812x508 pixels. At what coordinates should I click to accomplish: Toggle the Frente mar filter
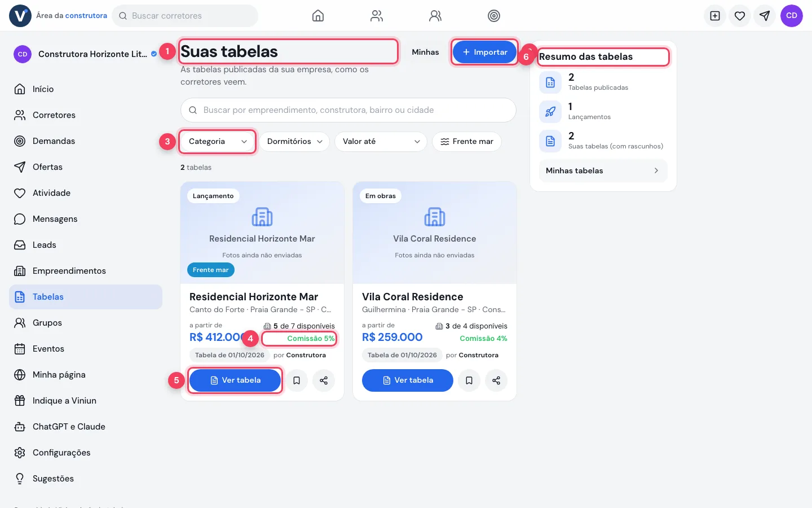[x=467, y=142]
